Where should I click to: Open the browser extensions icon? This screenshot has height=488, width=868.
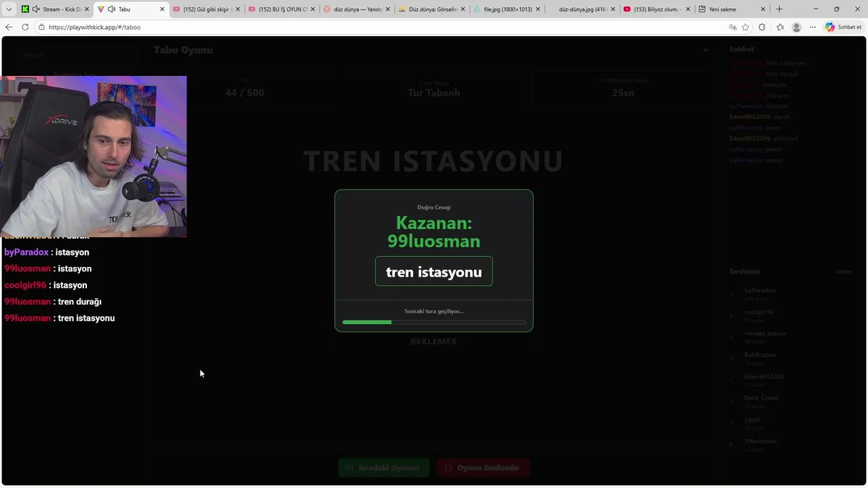[x=762, y=27]
